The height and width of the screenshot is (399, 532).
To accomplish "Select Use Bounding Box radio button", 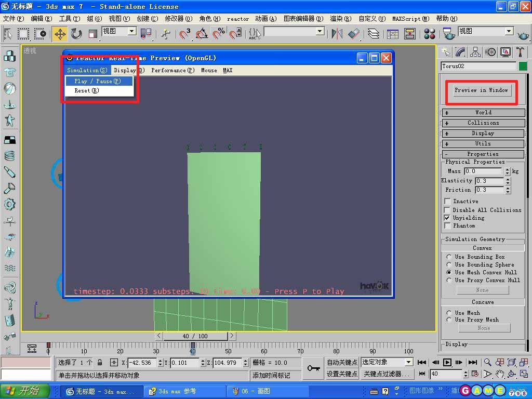I will [x=449, y=257].
